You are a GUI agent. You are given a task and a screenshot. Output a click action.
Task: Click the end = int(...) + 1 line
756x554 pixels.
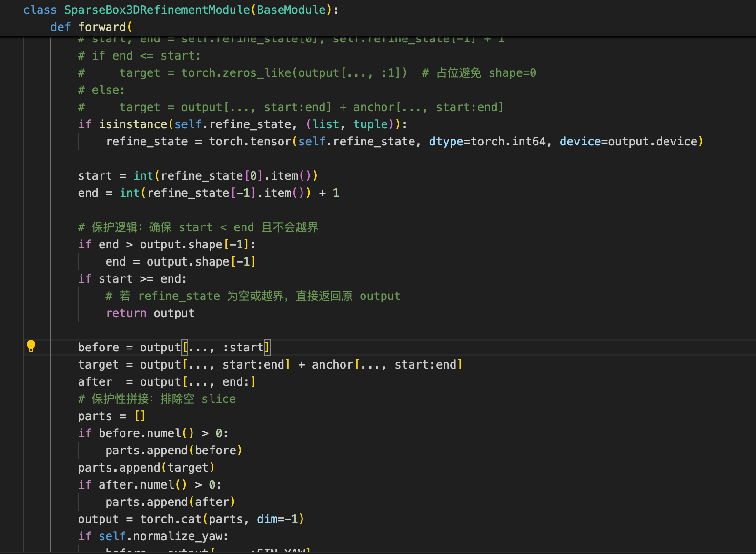click(x=208, y=193)
